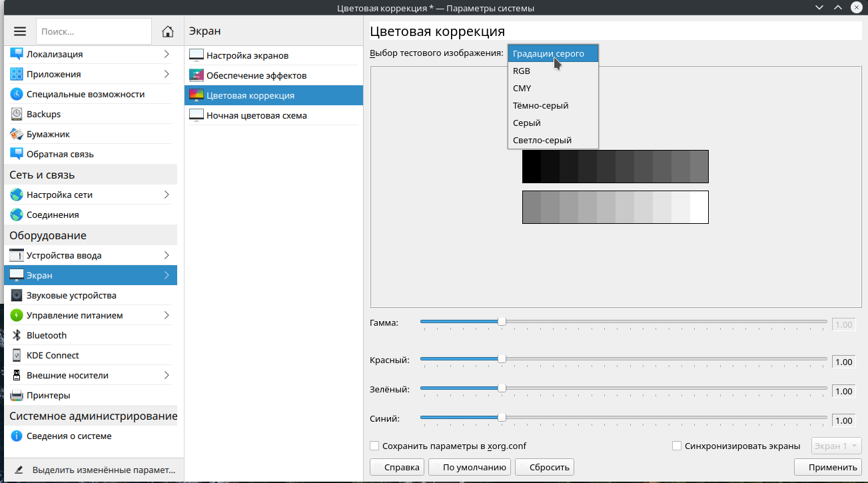The width and height of the screenshot is (868, 483).
Task: Expand the Управление питанием chevron
Action: [167, 315]
